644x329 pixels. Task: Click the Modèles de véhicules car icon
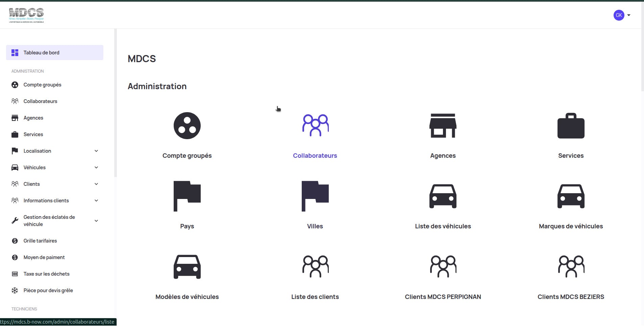[187, 267]
